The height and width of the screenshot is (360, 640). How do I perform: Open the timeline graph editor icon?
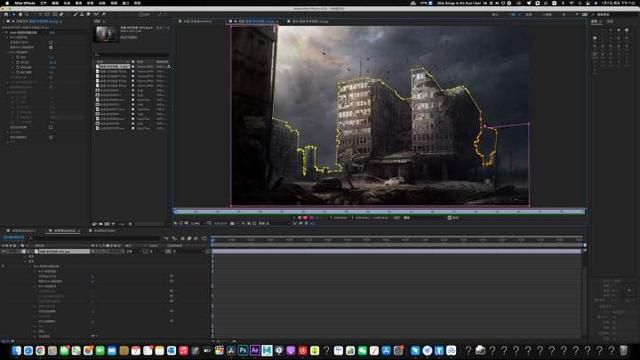pos(204,238)
